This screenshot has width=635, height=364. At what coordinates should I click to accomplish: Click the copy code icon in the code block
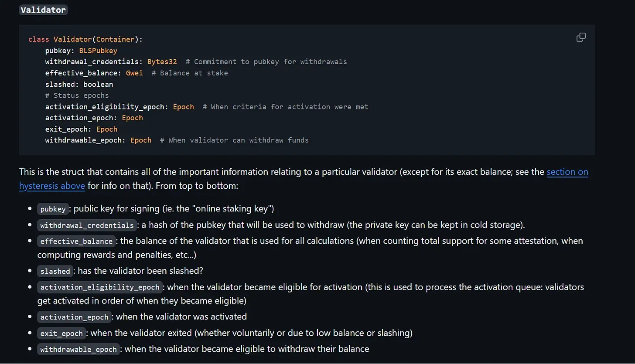click(x=581, y=37)
